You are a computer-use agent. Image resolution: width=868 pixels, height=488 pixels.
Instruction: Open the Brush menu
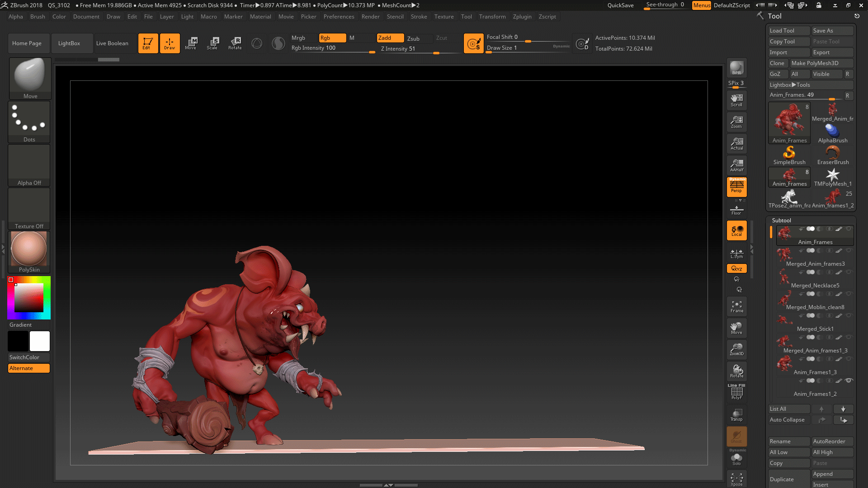click(x=38, y=17)
